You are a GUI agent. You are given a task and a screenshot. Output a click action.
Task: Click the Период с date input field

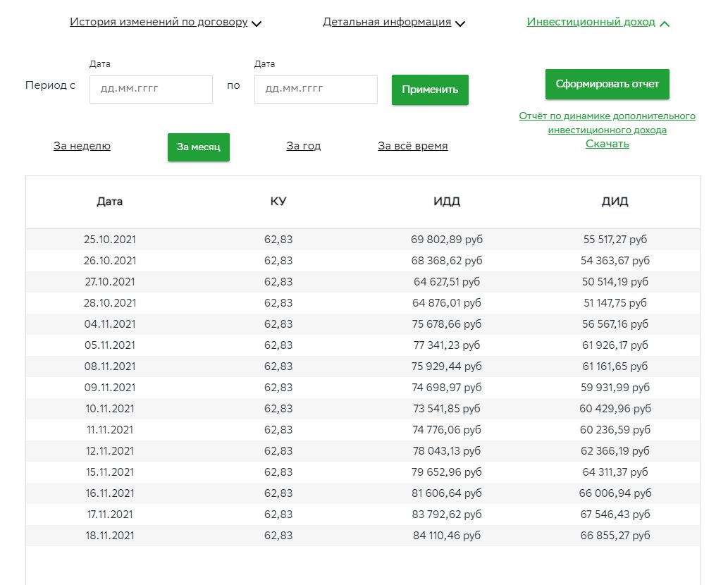click(x=151, y=89)
